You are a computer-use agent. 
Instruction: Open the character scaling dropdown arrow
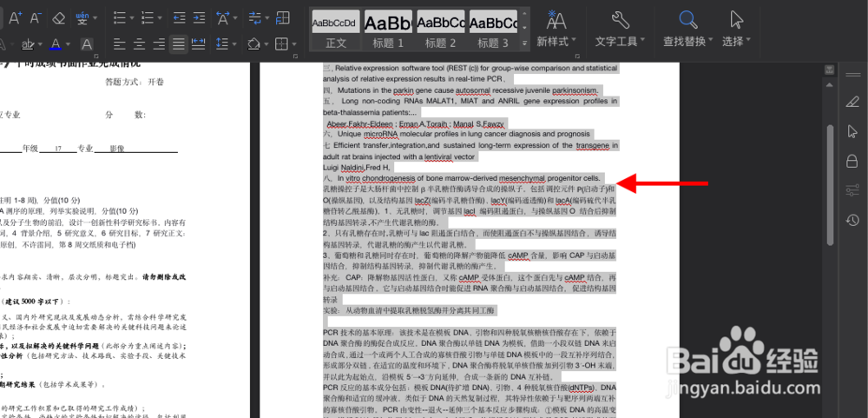[x=236, y=18]
